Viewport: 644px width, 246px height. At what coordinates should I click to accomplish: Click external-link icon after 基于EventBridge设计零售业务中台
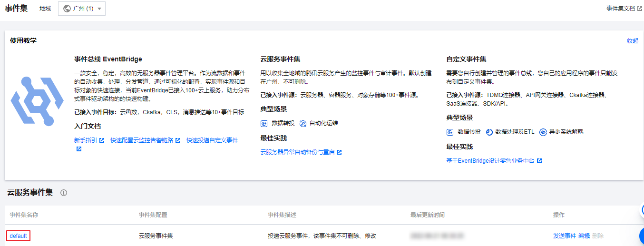[x=539, y=161]
